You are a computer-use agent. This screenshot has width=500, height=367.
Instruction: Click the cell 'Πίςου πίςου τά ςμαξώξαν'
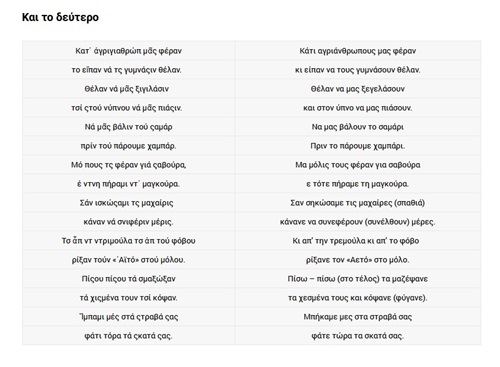[x=128, y=279]
